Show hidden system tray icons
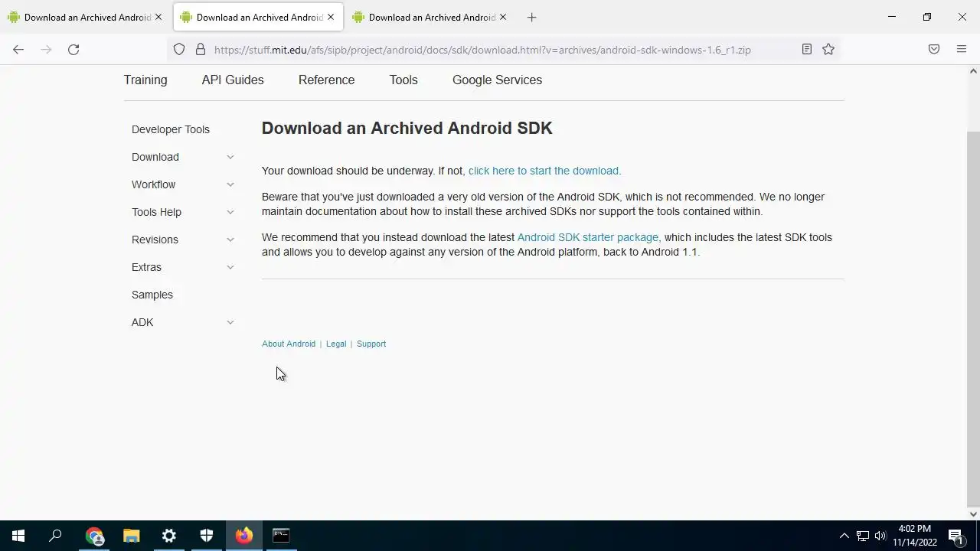This screenshot has height=551, width=980. (x=844, y=536)
